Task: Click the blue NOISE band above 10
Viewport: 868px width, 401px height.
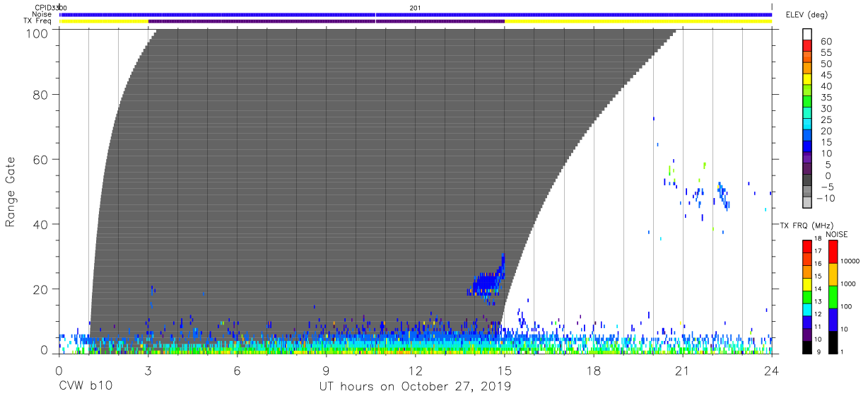Action: (833, 319)
